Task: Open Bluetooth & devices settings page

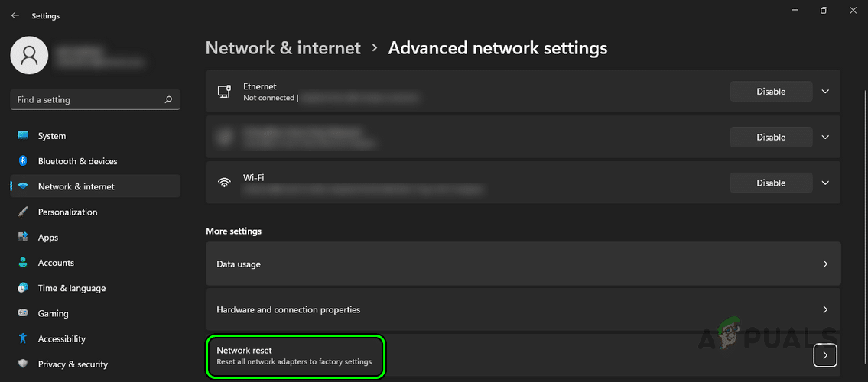Action: pos(77,161)
